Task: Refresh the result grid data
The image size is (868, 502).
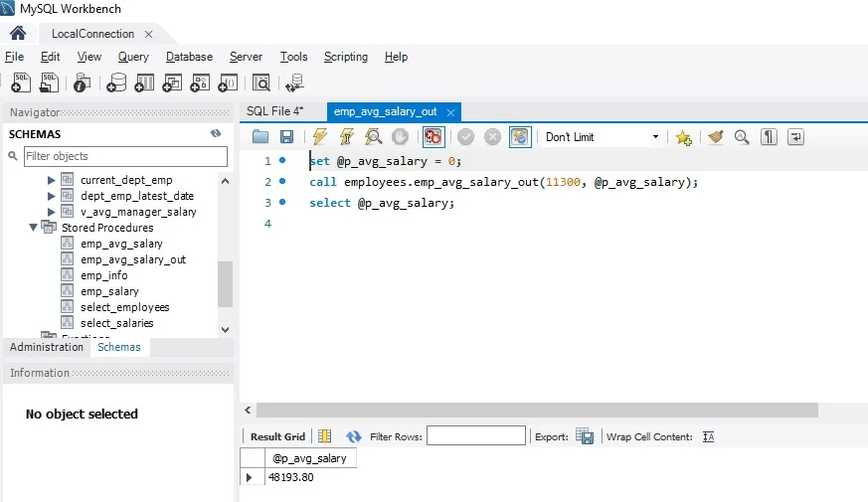Action: tap(353, 436)
